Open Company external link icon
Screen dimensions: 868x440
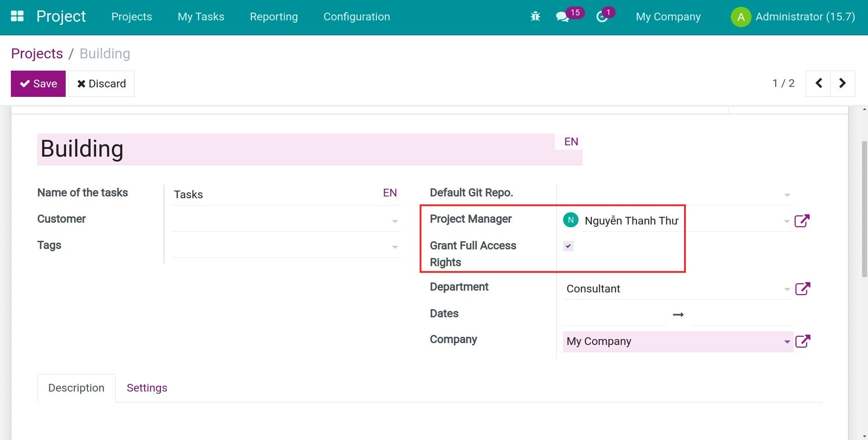point(802,341)
